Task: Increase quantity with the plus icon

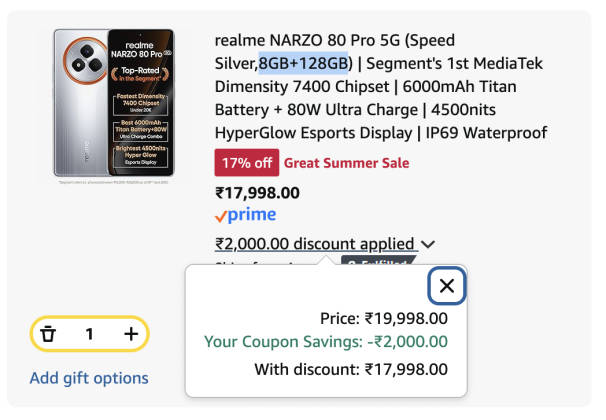Action: point(131,334)
